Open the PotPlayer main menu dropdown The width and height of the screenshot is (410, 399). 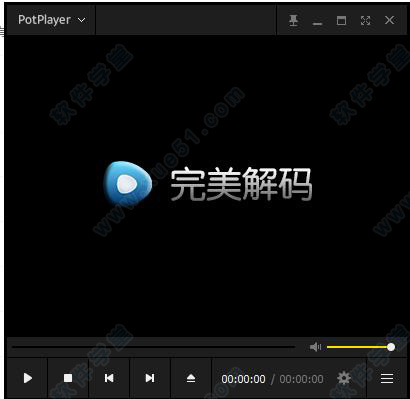click(x=51, y=20)
